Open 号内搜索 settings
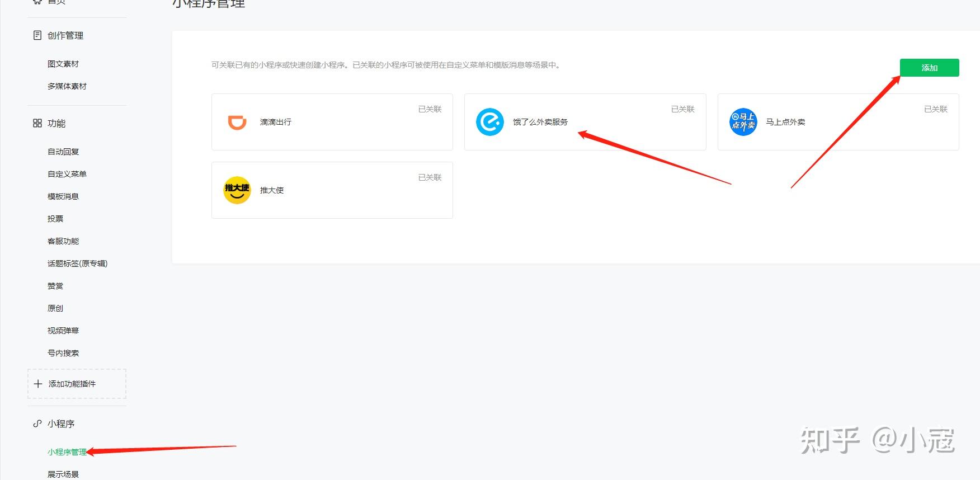 pyautogui.click(x=63, y=353)
